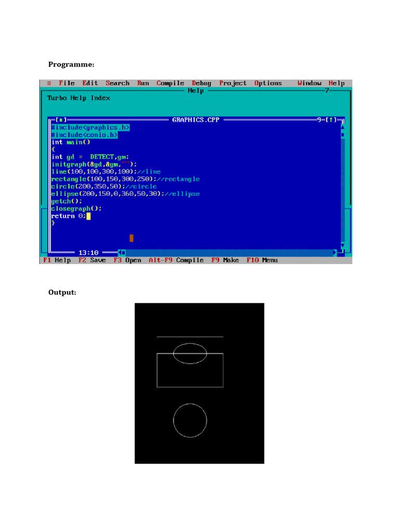
Task: Click the 'Output:' heading
Action: tap(62, 292)
